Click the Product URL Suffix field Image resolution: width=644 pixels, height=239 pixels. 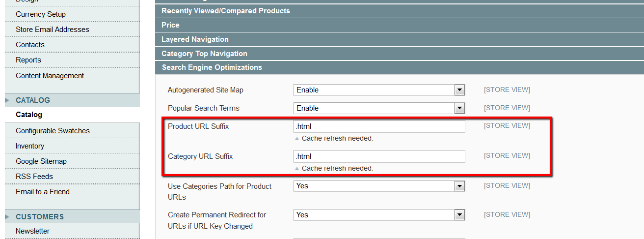click(379, 126)
